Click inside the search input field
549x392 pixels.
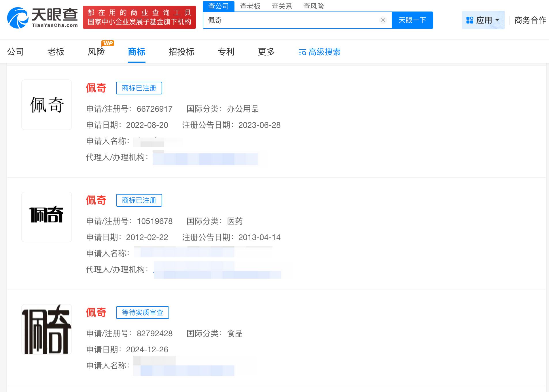coord(288,20)
